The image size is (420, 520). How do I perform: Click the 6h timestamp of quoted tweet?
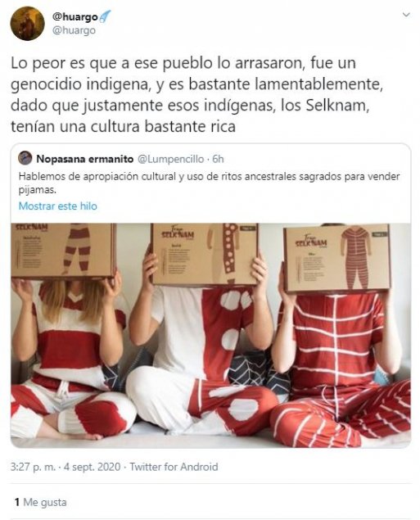[x=218, y=159]
